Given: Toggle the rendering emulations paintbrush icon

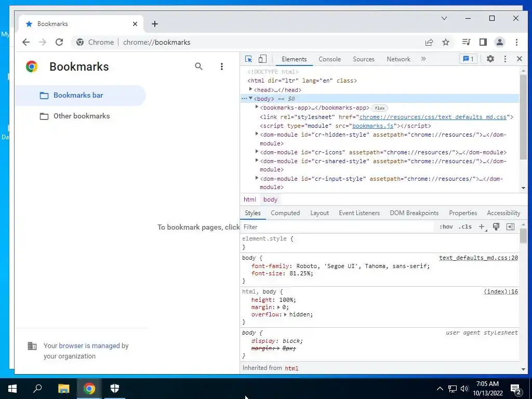Looking at the screenshot, I should tap(496, 227).
